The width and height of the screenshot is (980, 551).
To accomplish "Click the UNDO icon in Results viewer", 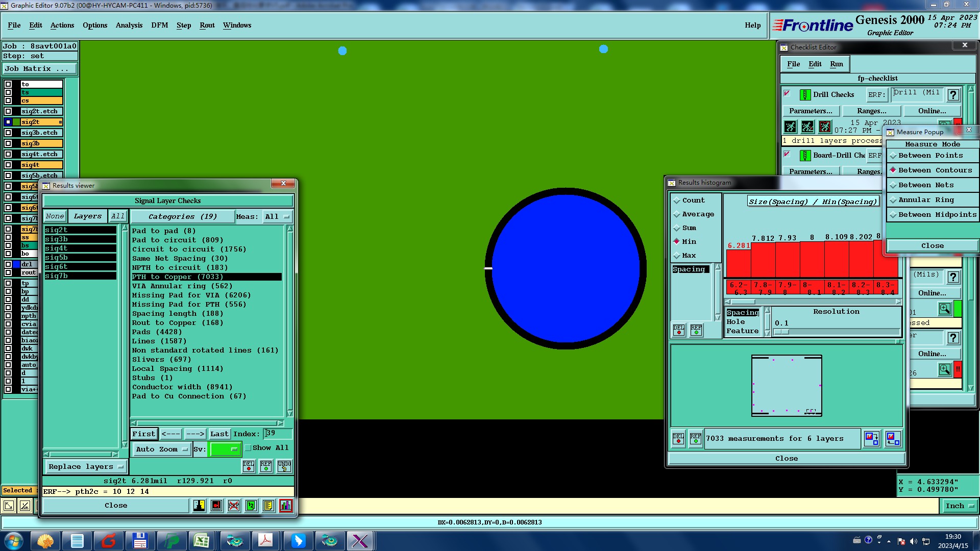I will (284, 466).
